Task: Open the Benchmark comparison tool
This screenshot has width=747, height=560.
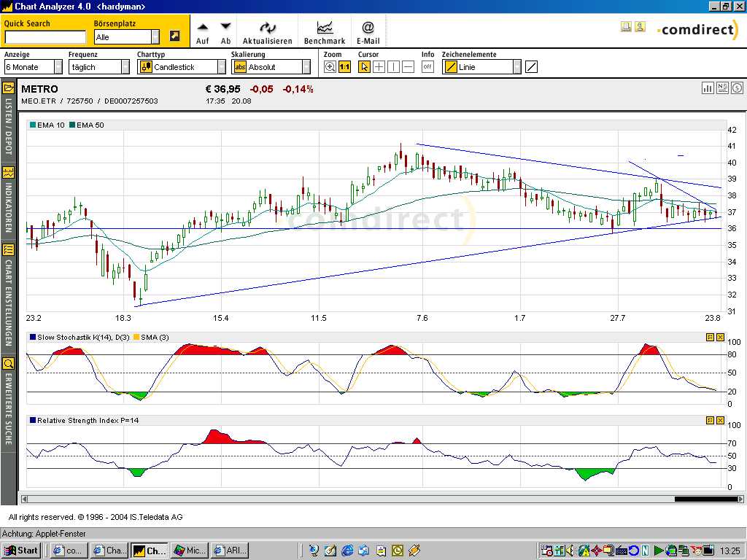Action: [x=325, y=28]
